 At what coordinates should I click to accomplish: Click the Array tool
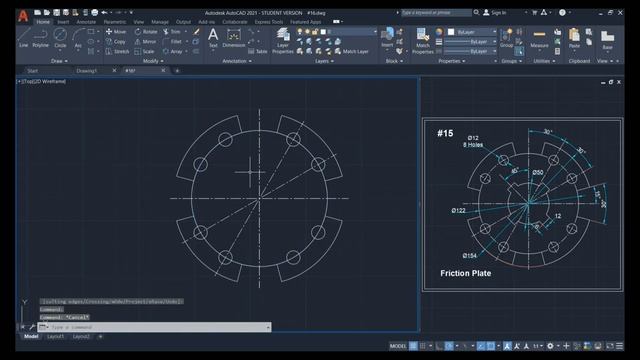(x=173, y=51)
